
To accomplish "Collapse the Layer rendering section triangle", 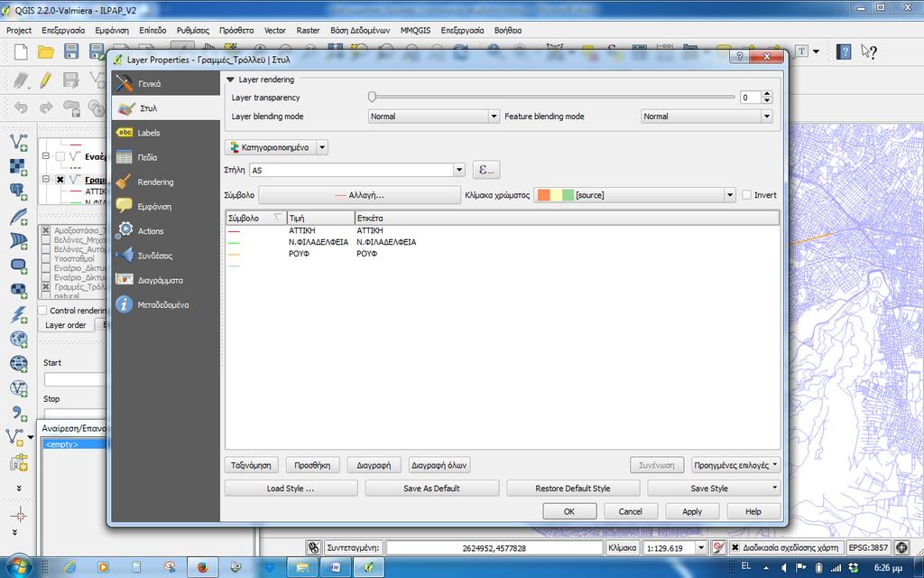I will click(230, 79).
